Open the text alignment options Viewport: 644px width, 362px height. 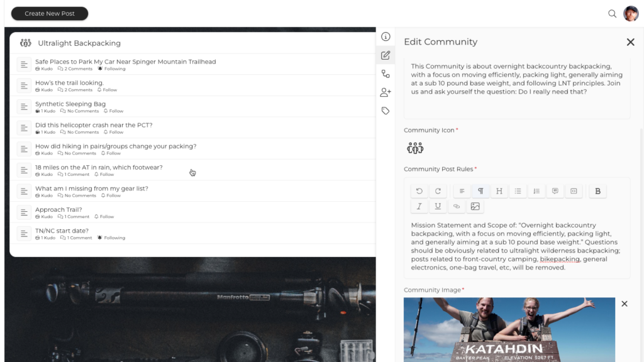(462, 191)
